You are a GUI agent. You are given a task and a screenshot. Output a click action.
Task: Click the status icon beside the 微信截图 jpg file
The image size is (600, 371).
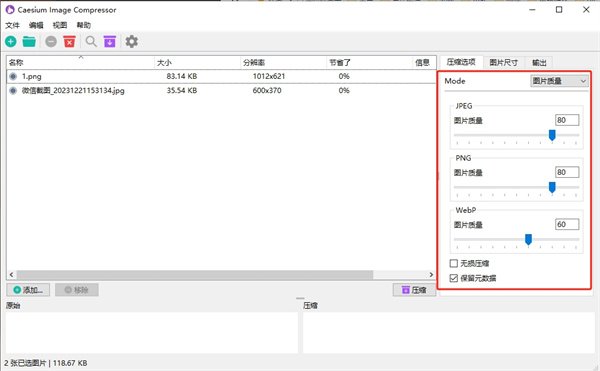(x=13, y=91)
